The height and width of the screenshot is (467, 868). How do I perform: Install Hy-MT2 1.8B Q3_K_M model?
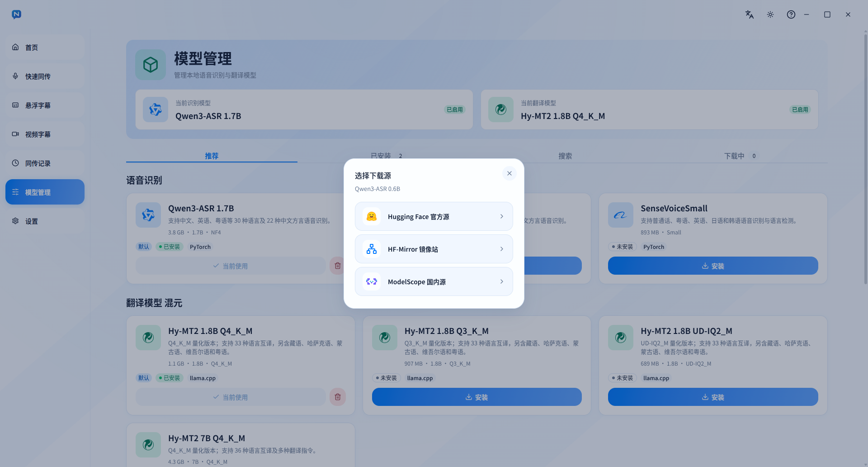(x=476, y=397)
